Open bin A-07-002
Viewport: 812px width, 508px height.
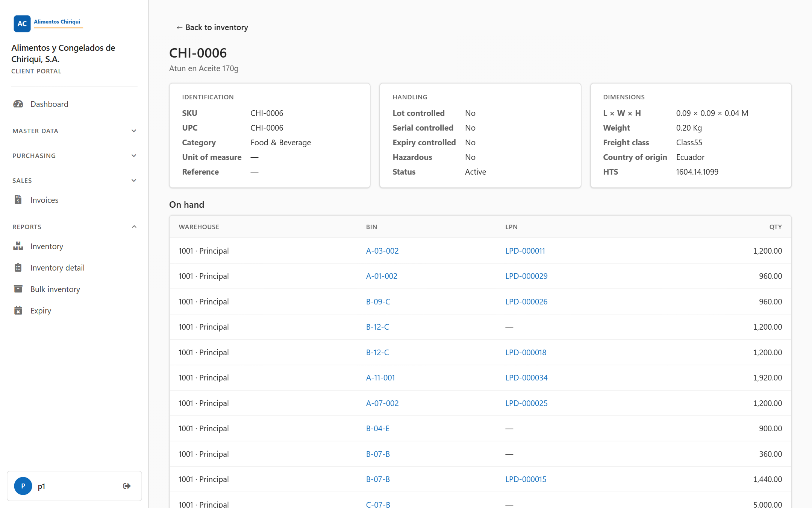[382, 403]
